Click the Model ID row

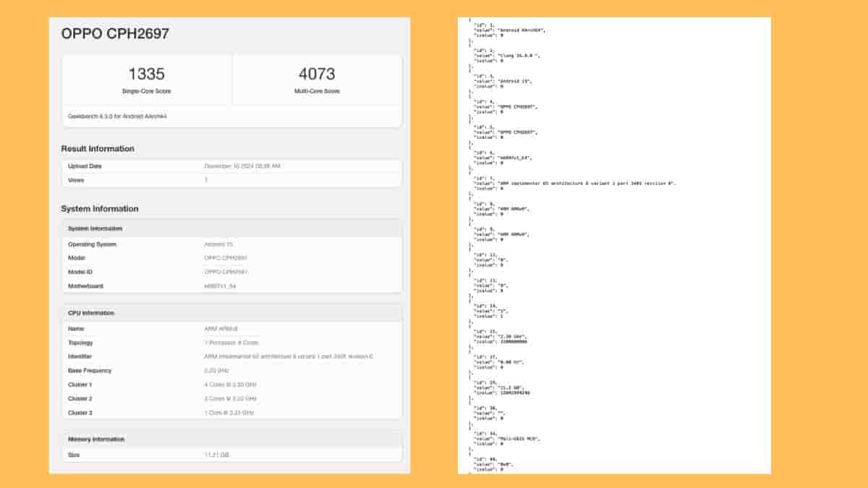tap(231, 272)
